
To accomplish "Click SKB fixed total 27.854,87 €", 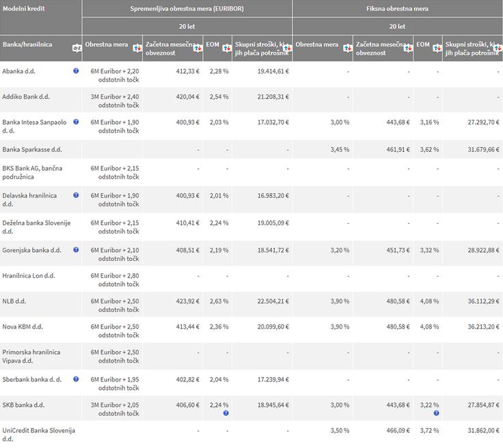I will 483,405.
